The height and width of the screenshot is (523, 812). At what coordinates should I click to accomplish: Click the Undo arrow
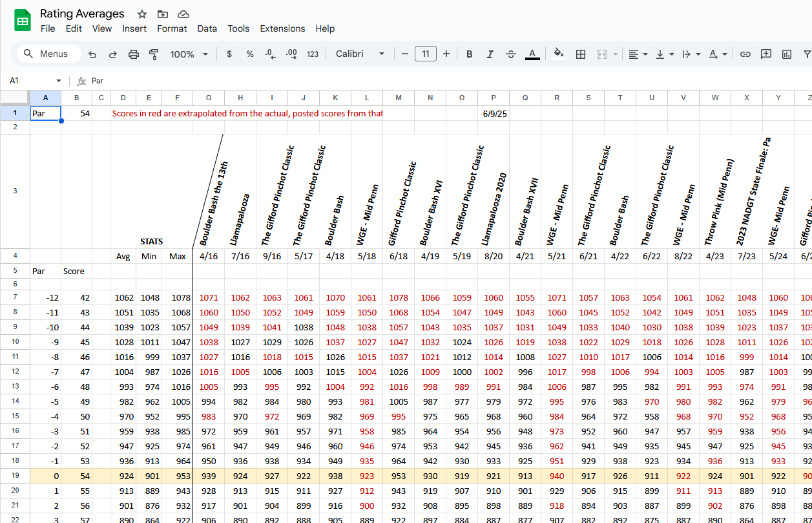(92, 54)
